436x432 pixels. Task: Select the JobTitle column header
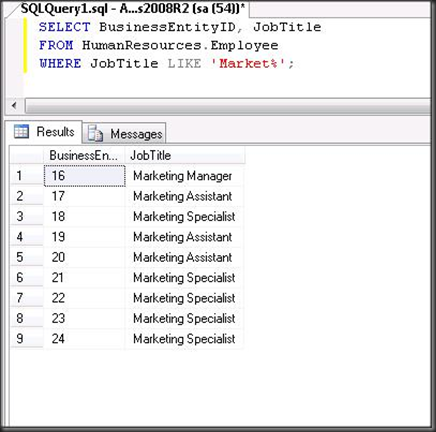click(185, 155)
